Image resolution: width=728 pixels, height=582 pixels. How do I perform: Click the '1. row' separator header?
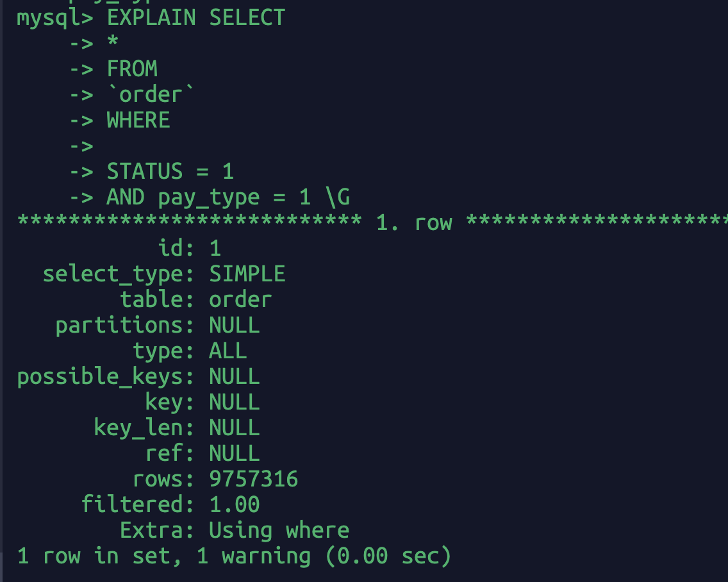[414, 223]
